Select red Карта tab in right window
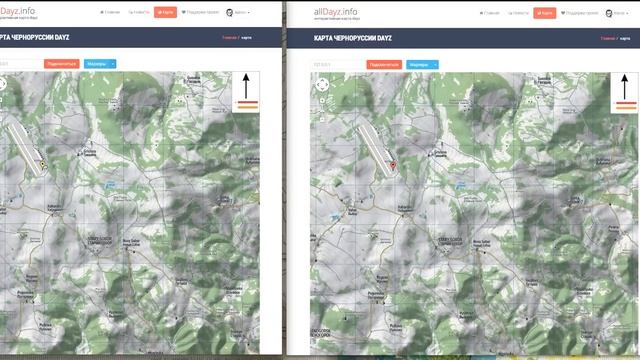Image resolution: width=640 pixels, height=360 pixels. [x=544, y=13]
